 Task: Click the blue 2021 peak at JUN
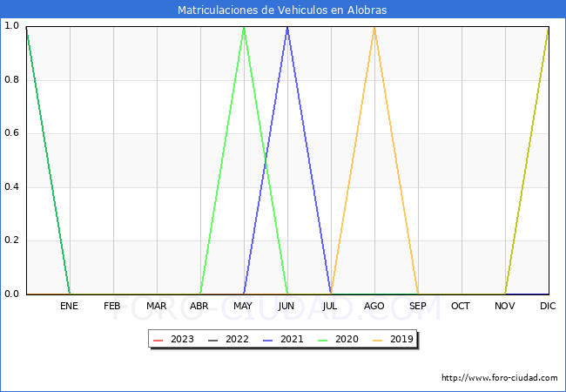(x=287, y=28)
